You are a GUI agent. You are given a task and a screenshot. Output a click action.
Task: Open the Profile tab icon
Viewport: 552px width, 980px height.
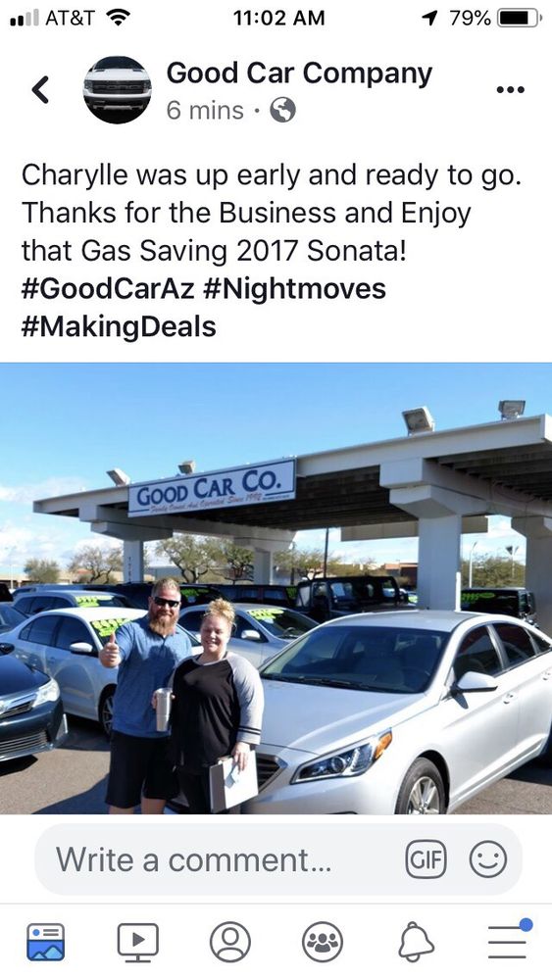(230, 942)
